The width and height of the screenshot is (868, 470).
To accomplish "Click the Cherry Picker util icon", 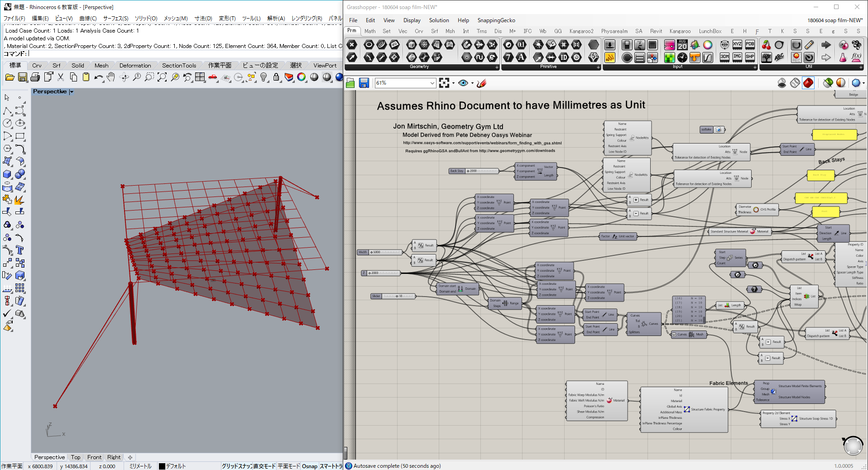I will point(767,44).
